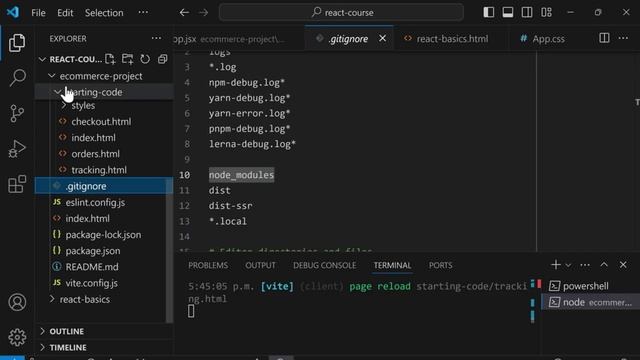Open the Source Control view
640x360 pixels.
click(x=17, y=113)
